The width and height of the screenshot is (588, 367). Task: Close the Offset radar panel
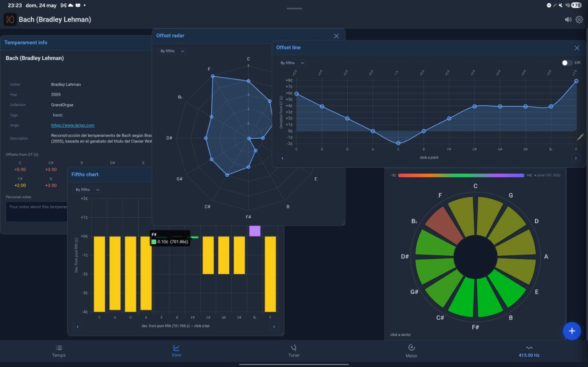336,36
